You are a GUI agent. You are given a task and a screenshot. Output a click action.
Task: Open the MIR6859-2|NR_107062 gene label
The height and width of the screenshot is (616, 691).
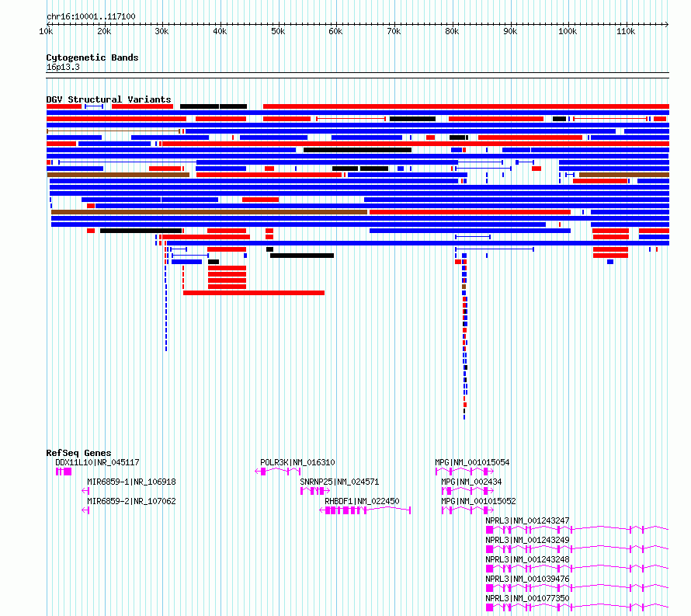[131, 501]
